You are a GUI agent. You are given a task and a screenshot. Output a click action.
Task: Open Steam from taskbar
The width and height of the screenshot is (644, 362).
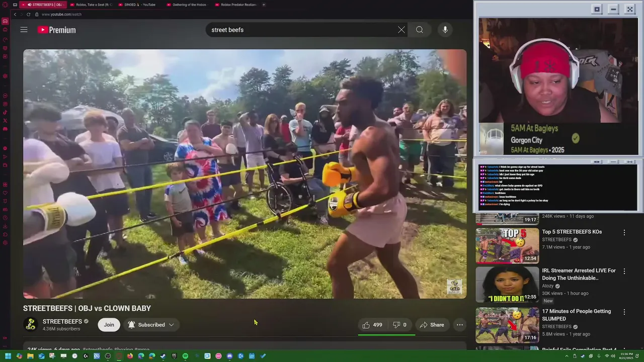163,356
